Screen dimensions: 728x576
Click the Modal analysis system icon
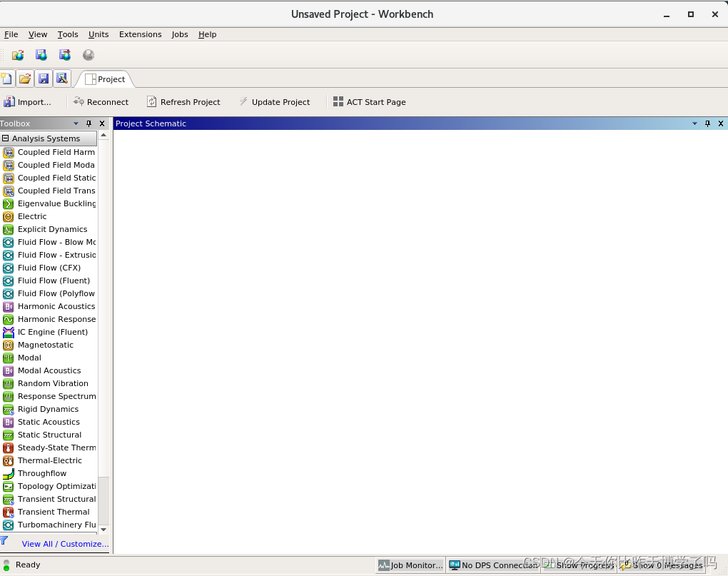8,358
